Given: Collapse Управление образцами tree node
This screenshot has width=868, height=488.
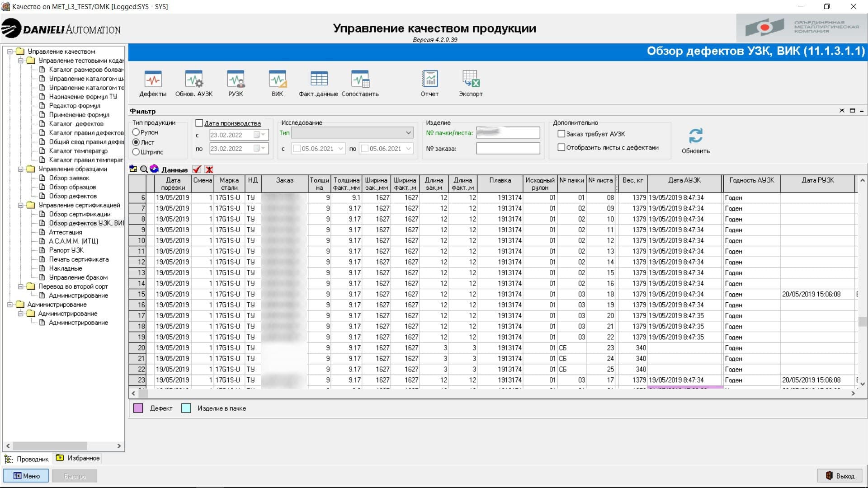Looking at the screenshot, I should click(x=20, y=169).
